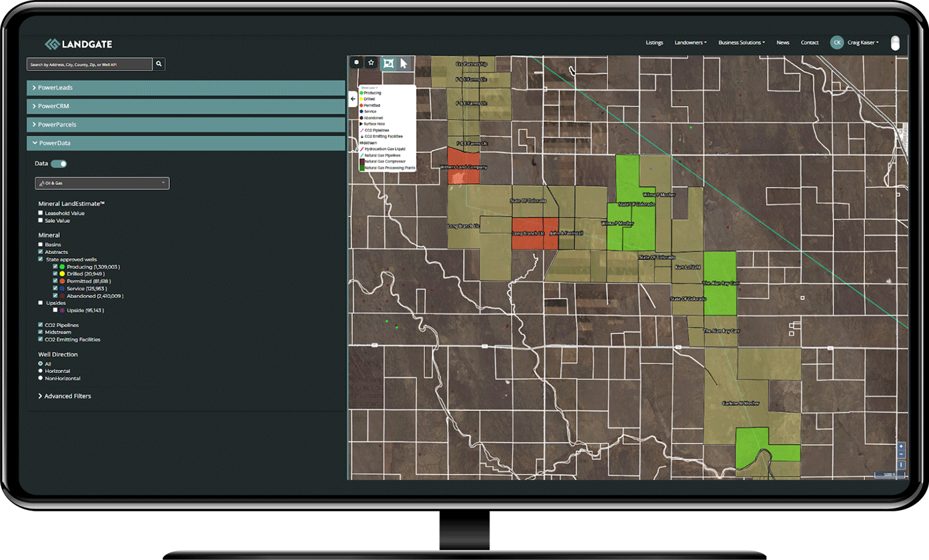Click the Abandoned legend dot
The image size is (929, 560).
361,117
